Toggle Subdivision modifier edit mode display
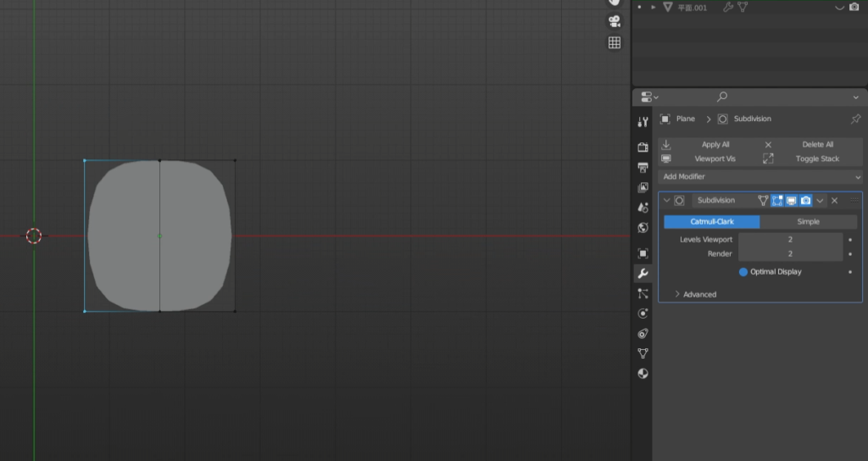 [x=776, y=201]
